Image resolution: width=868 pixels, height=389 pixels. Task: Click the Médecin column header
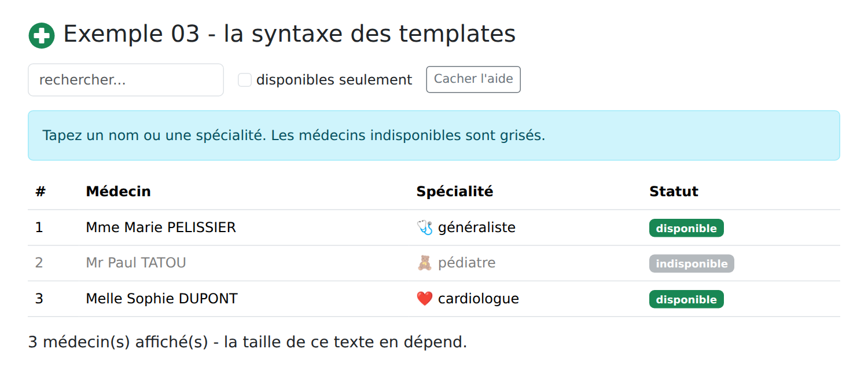point(118,192)
